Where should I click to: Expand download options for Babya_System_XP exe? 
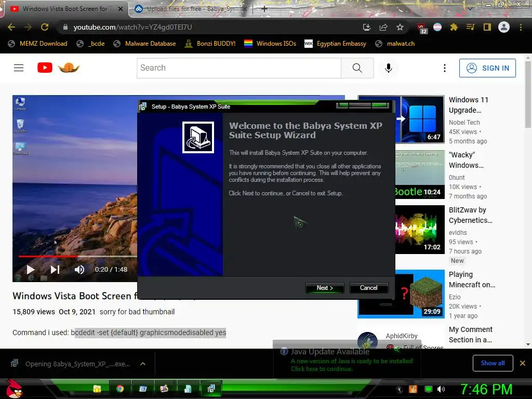pyautogui.click(x=143, y=364)
